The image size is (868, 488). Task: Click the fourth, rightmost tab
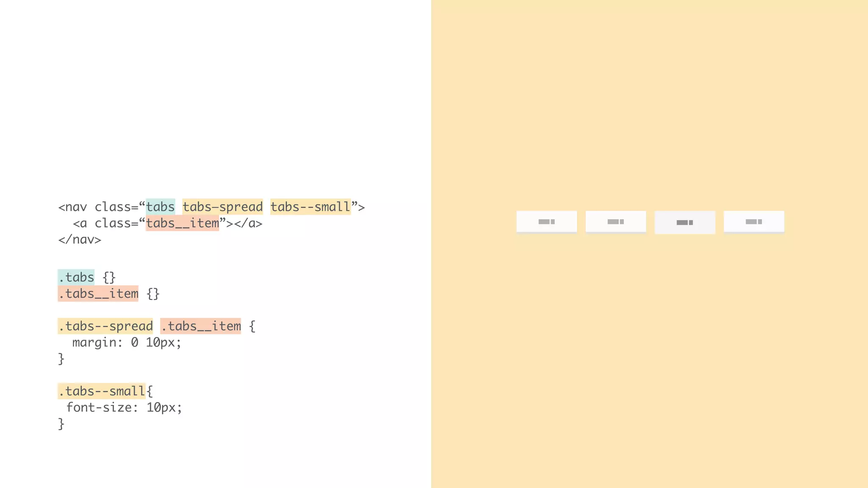(x=754, y=222)
